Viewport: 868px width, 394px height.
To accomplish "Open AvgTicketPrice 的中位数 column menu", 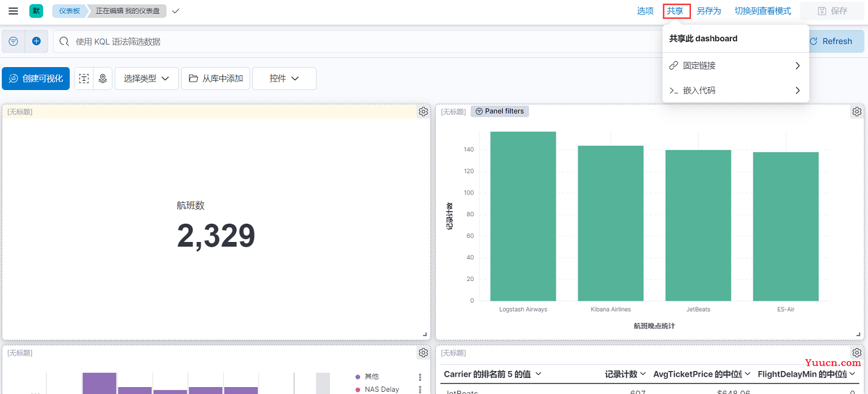I will coord(702,374).
